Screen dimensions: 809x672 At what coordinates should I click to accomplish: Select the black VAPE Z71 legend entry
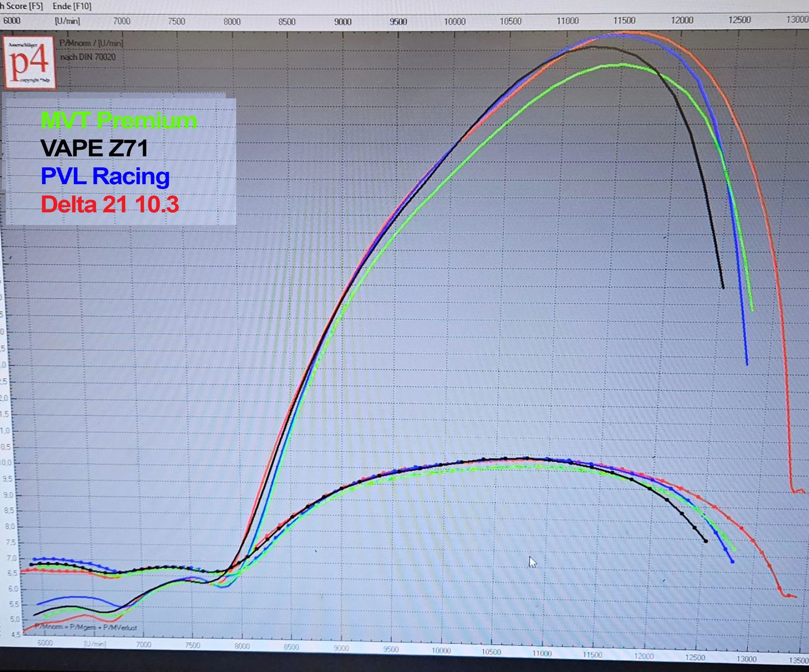tap(95, 148)
